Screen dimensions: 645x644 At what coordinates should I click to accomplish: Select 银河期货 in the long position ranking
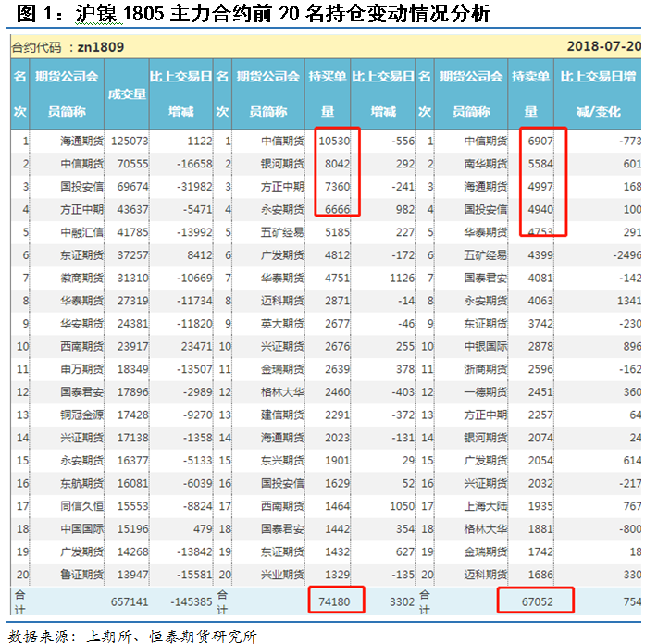282,164
